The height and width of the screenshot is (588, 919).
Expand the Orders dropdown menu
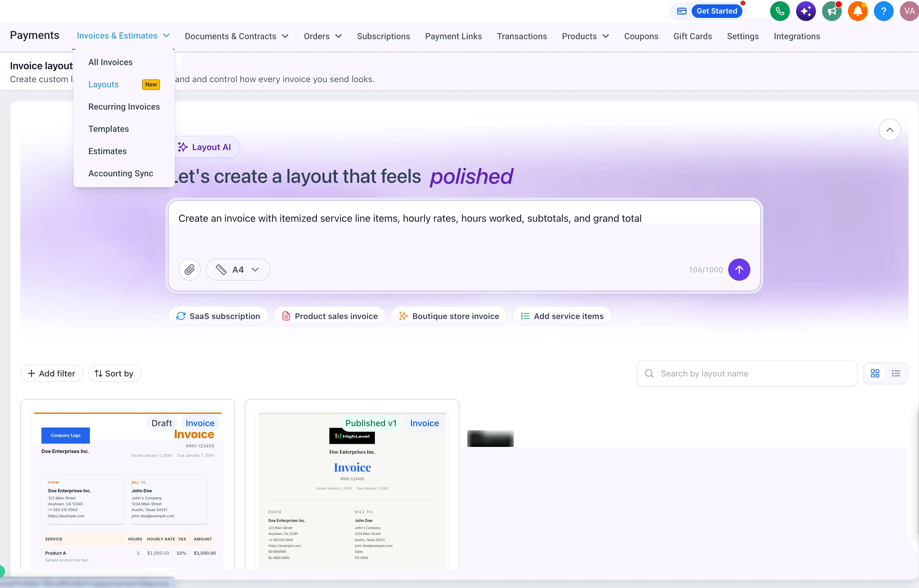coord(323,36)
